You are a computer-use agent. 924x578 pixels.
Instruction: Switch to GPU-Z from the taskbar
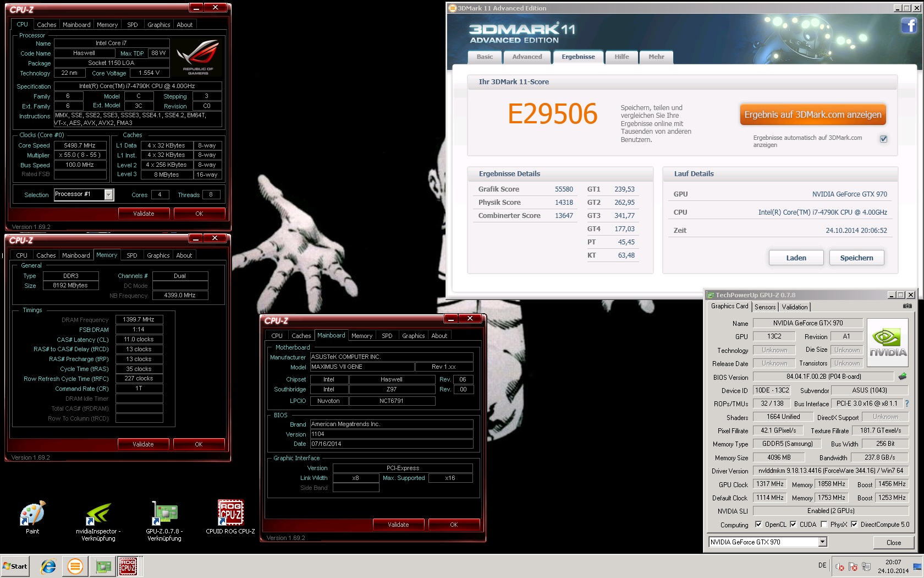tap(103, 566)
